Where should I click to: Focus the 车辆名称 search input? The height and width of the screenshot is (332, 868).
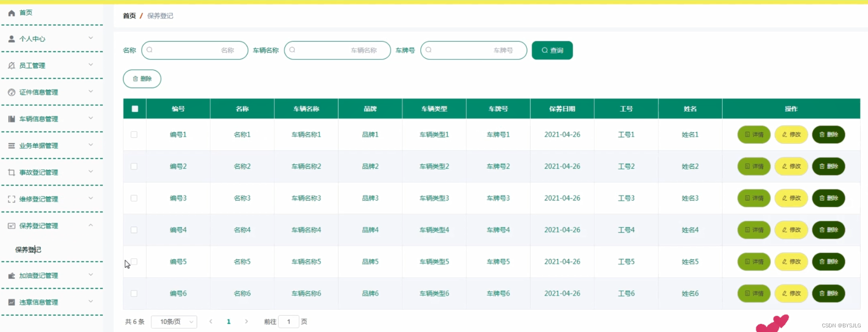tap(338, 50)
